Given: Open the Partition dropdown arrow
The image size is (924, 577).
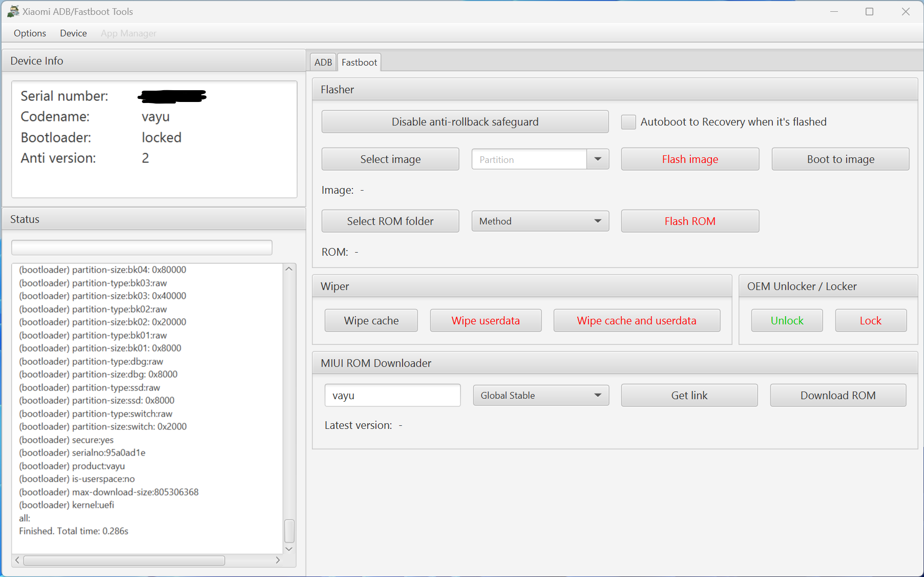Looking at the screenshot, I should tap(598, 159).
